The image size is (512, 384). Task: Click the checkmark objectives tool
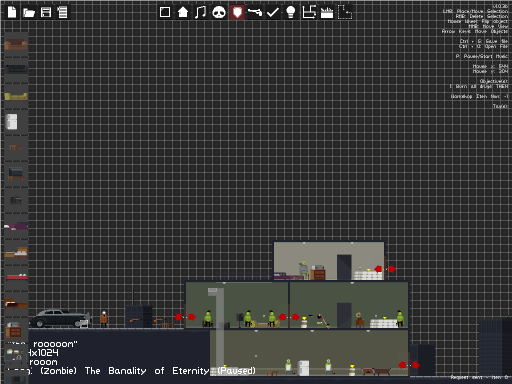click(273, 12)
